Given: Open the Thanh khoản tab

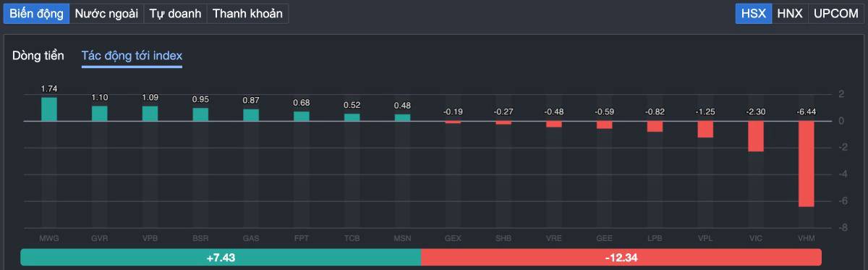Looking at the screenshot, I should pyautogui.click(x=247, y=13).
